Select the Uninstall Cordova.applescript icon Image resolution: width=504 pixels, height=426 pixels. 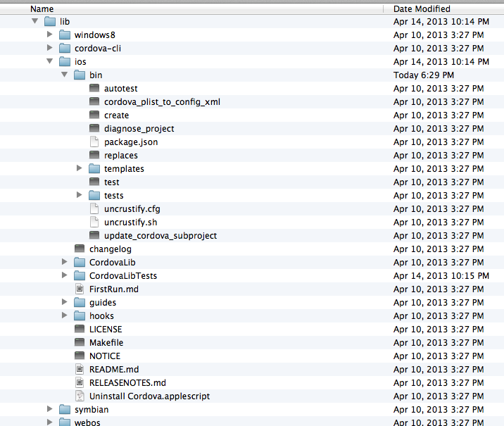pyautogui.click(x=80, y=396)
